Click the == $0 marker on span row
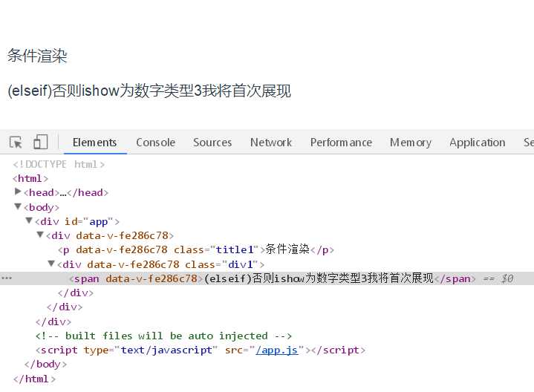 pyautogui.click(x=498, y=278)
